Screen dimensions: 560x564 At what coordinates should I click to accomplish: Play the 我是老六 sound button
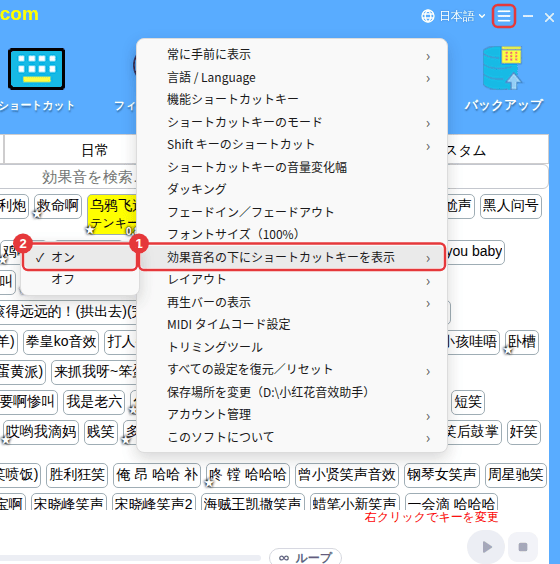pyautogui.click(x=94, y=402)
